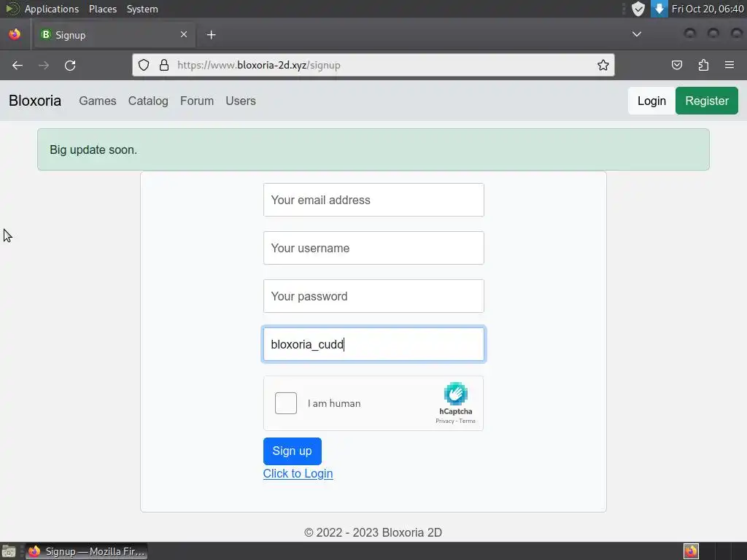747x560 pixels.
Task: Follow the Click to Login link
Action: (298, 473)
